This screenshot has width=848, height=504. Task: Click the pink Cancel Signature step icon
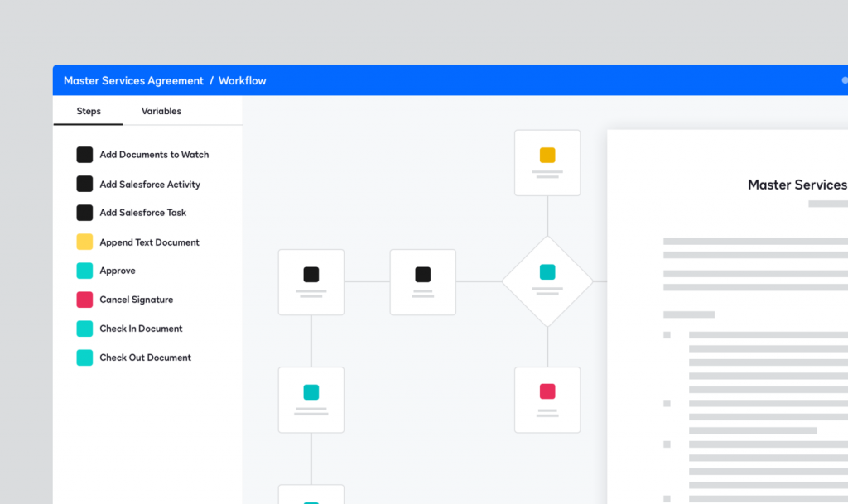[84, 300]
